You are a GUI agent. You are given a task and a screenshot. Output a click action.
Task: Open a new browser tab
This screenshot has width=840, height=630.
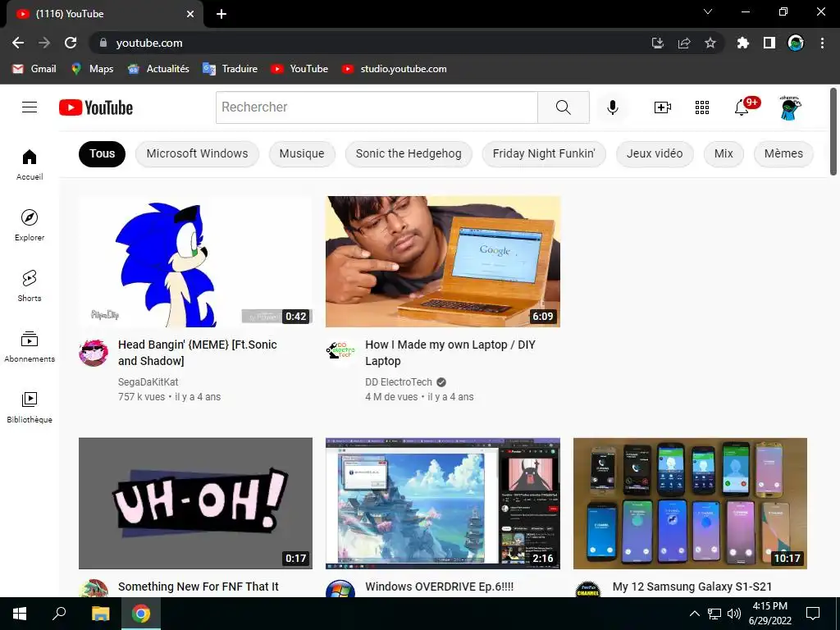coord(221,14)
